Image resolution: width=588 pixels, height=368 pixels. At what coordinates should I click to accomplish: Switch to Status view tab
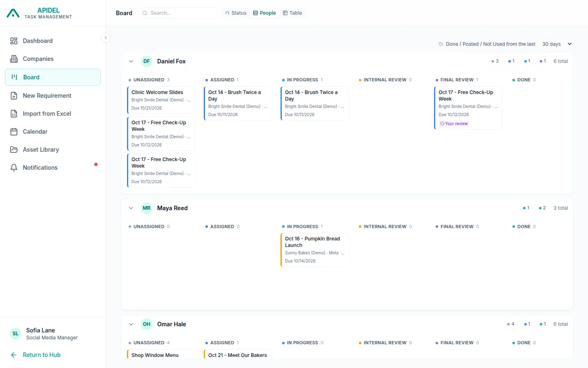(x=236, y=13)
